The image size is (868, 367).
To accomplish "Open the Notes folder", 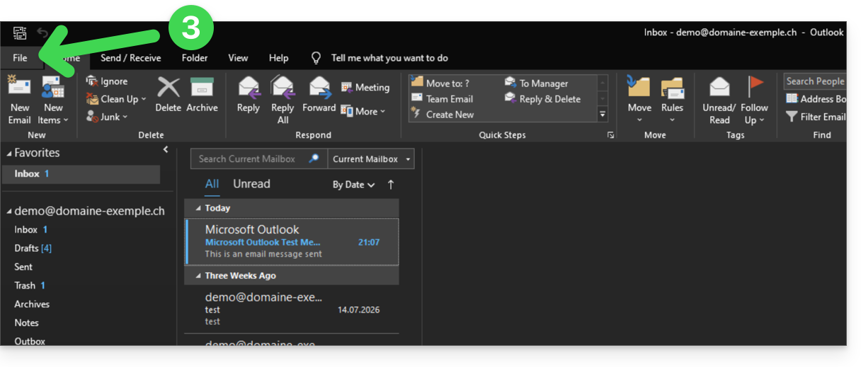I will 26,322.
